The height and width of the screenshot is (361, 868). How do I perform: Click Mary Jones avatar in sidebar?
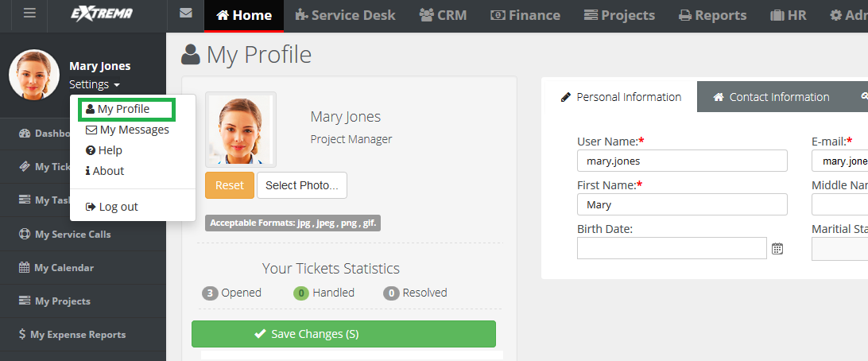pyautogui.click(x=34, y=75)
